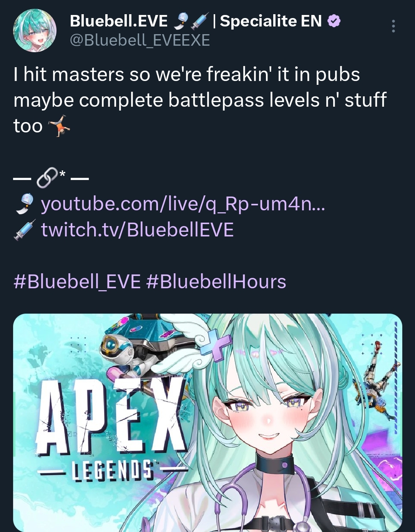The image size is (415, 532).
Task: Open Bluebell.EVE's profile avatar
Action: [35, 30]
